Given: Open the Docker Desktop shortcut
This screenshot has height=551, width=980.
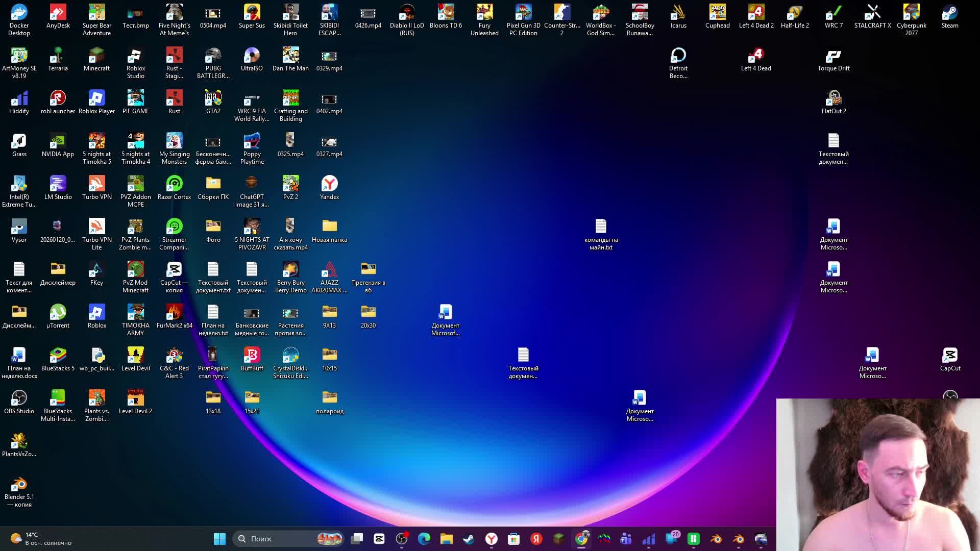Looking at the screenshot, I should pyautogui.click(x=19, y=19).
